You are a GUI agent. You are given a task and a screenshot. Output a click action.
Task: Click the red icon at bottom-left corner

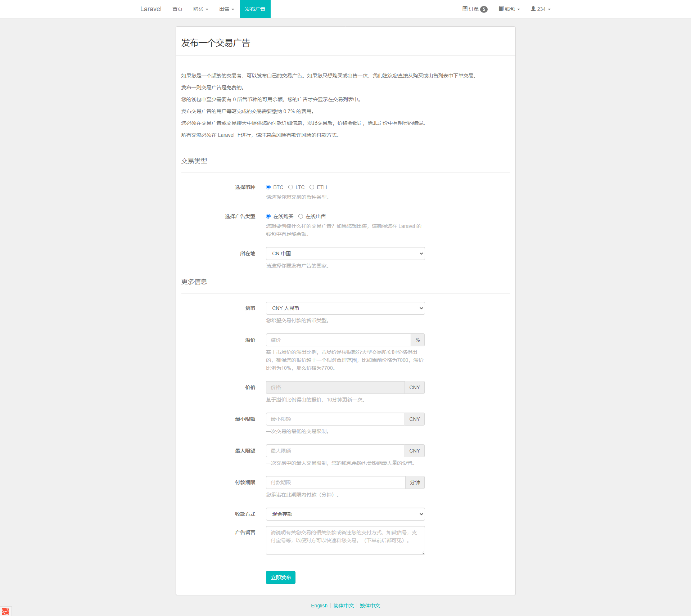(x=5, y=611)
